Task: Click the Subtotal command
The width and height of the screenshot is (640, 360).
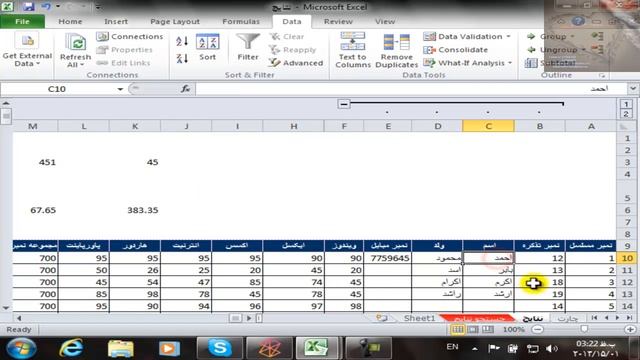Action: point(551,63)
